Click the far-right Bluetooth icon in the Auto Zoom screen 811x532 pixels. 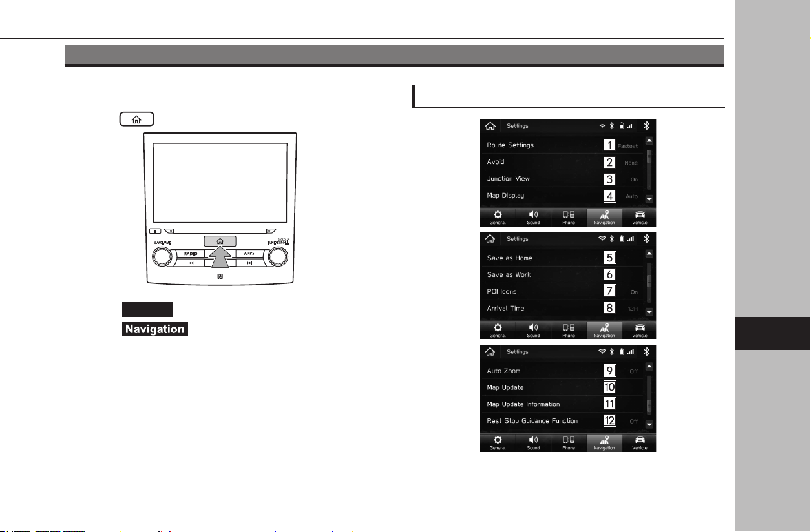[647, 352]
